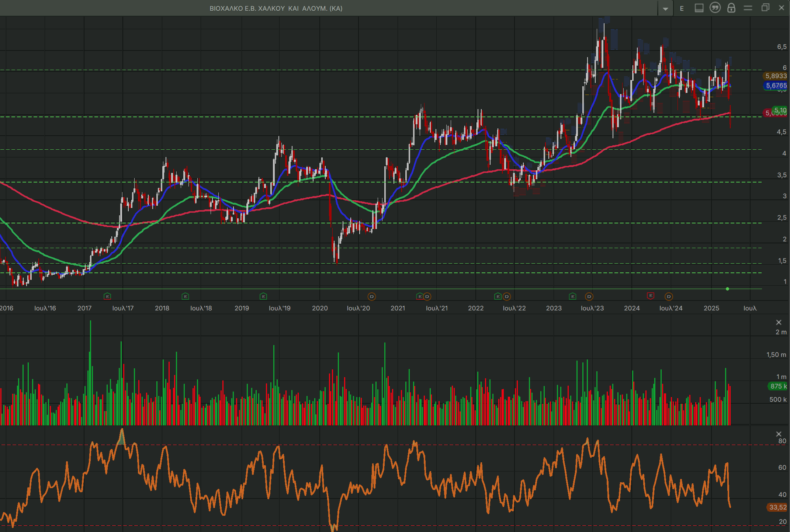
Task: Click the 1 m volume axis label
Action: click(x=782, y=377)
